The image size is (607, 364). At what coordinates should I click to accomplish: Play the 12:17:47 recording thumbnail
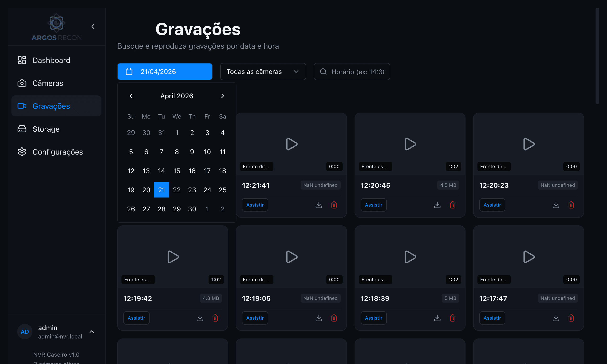tap(529, 257)
